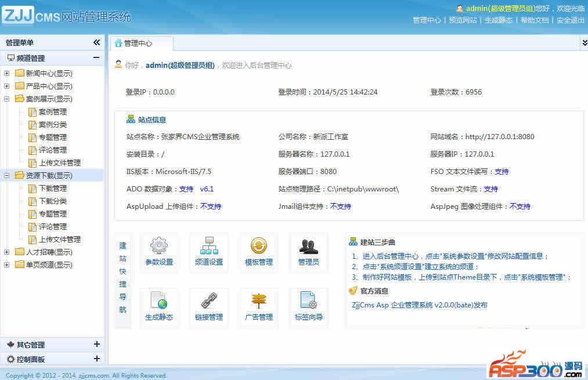Viewport: 588px width, 380px height.
Task: Open the 参数设置 gear icon
Action: [x=159, y=245]
